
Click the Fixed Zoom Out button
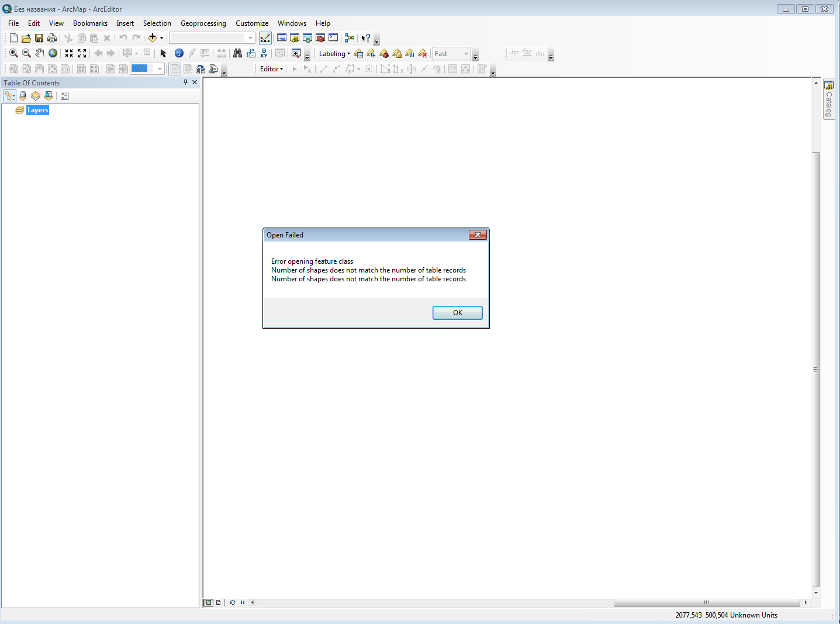tap(82, 53)
